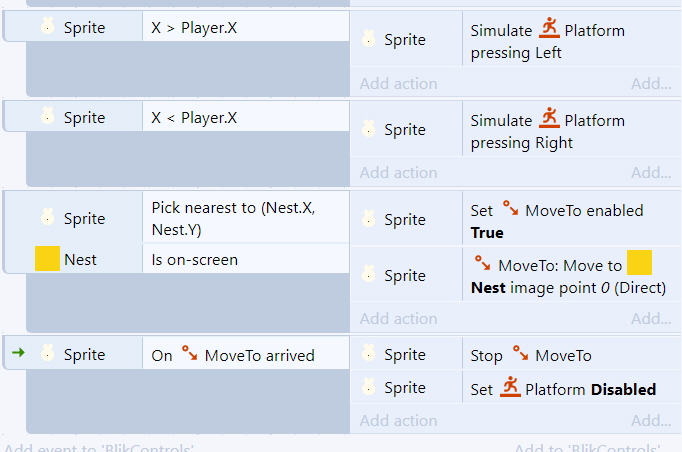Select the X > Player.X condition
Screen dimensions: 682x452
[246, 28]
